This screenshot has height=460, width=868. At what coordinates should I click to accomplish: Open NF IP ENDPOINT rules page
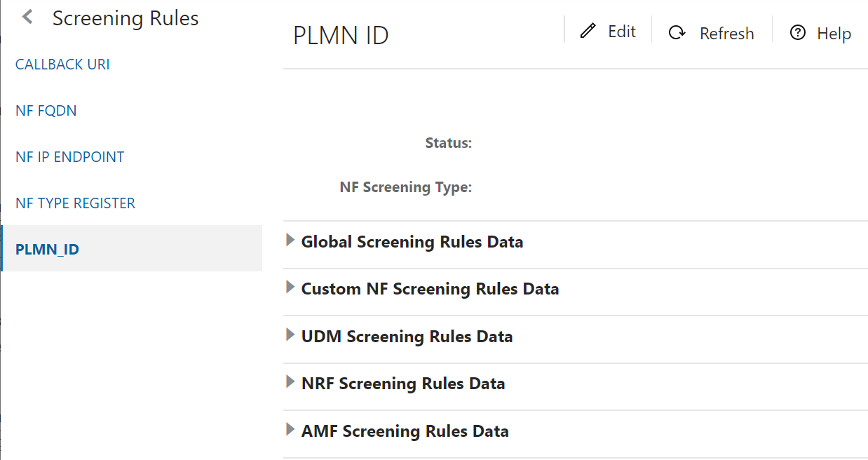69,156
